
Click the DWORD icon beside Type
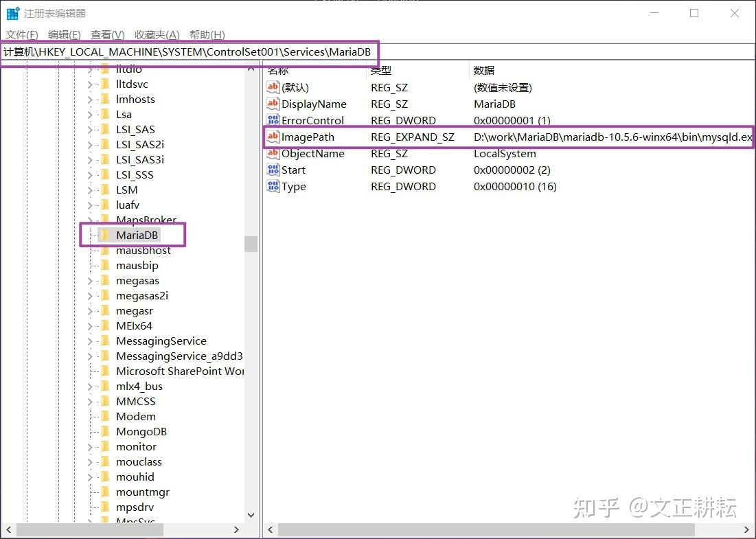[x=273, y=186]
